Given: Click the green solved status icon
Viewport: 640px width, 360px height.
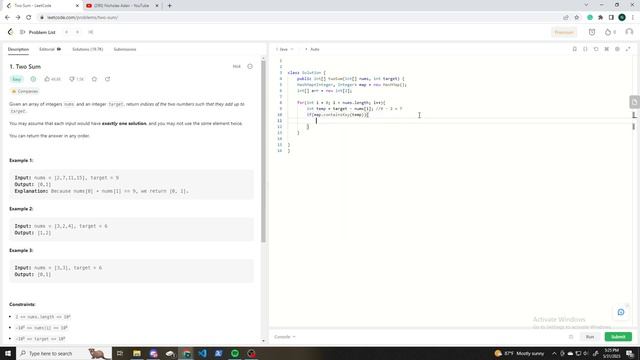Looking at the screenshot, I should point(33,79).
